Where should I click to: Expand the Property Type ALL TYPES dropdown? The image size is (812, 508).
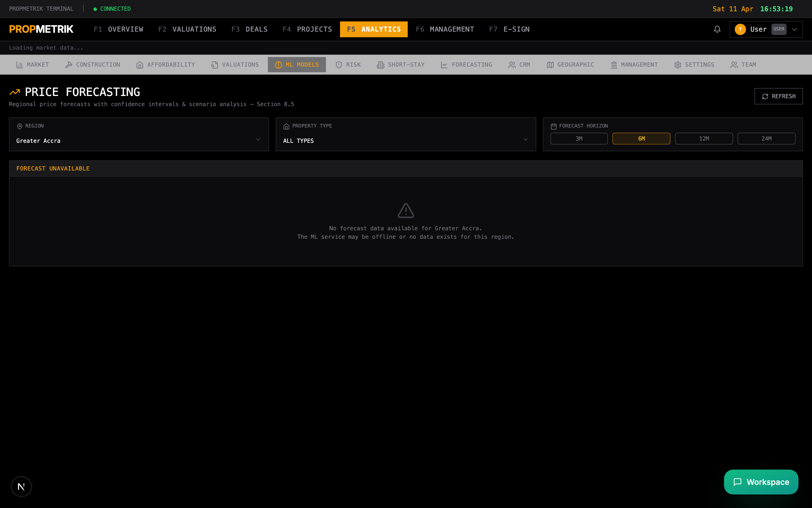[x=406, y=141]
